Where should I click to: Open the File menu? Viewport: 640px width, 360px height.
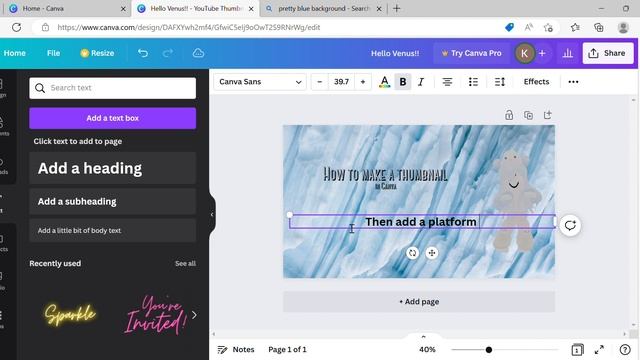[x=53, y=53]
